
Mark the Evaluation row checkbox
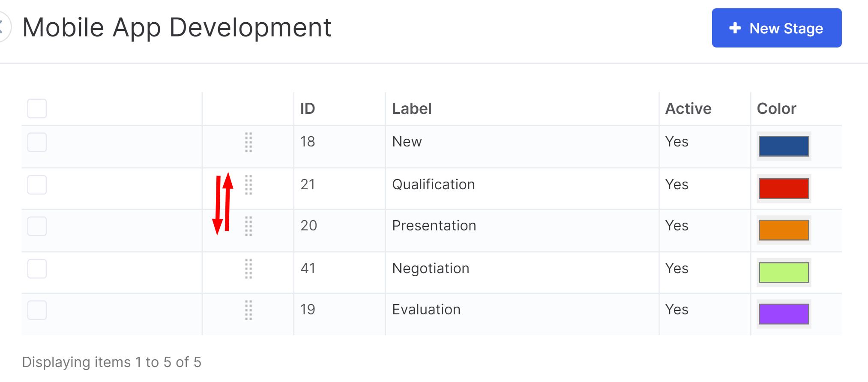tap(37, 310)
